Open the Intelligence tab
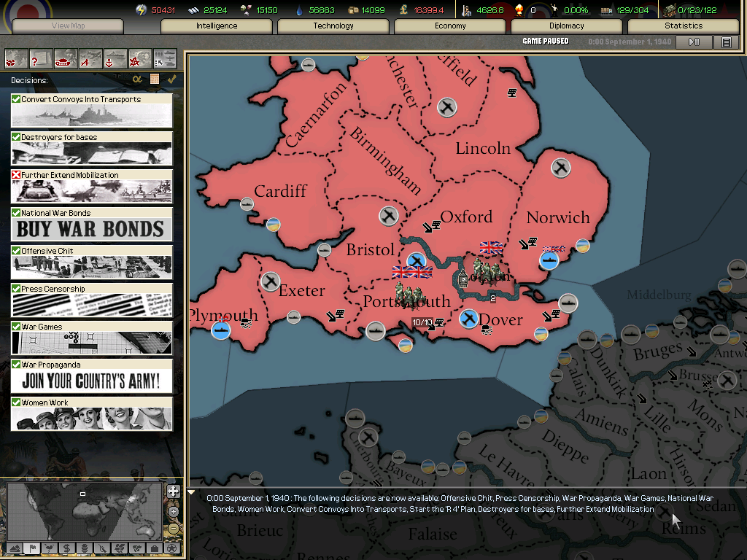This screenshot has width=747, height=560. [x=217, y=26]
